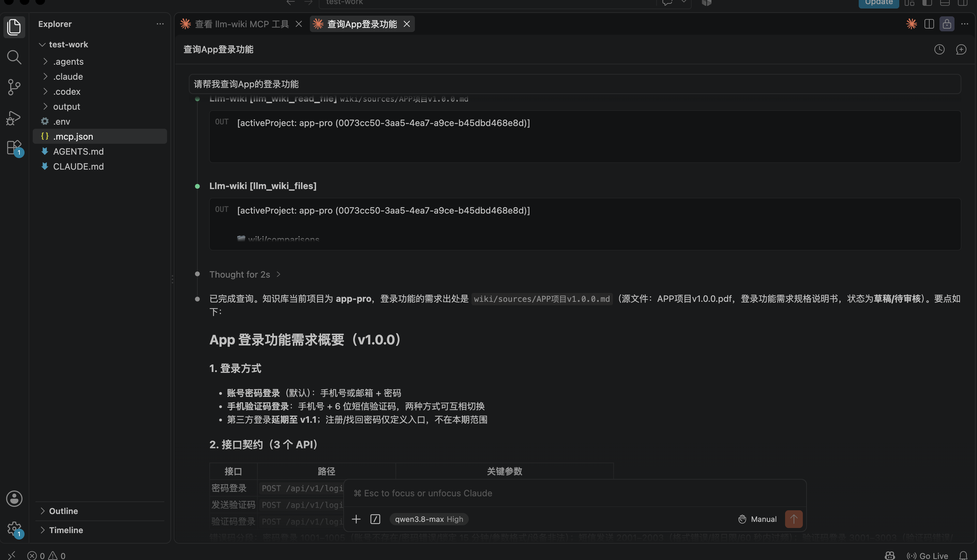
Task: Start Go Live server
Action: [x=927, y=555]
